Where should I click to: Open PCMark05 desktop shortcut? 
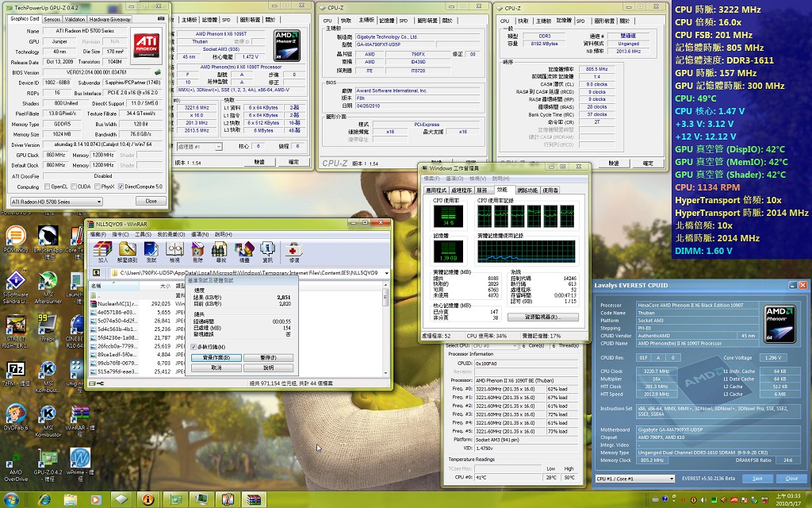pyautogui.click(x=16, y=241)
